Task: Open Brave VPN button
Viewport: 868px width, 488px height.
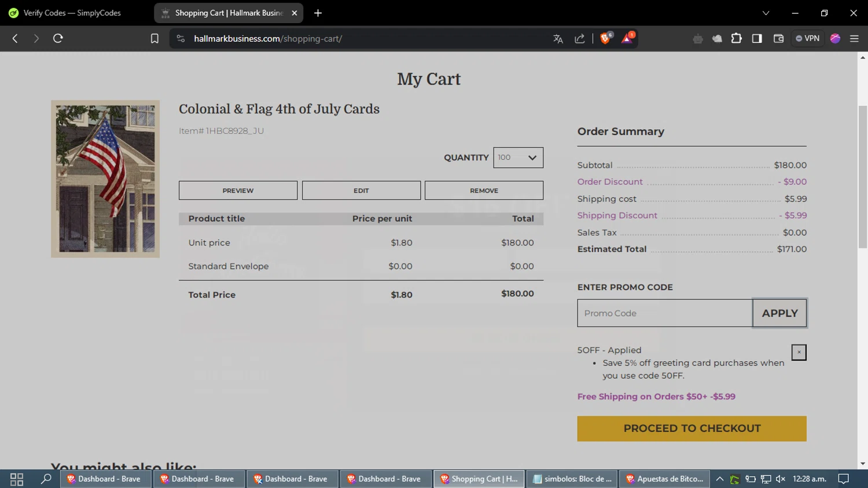Action: click(808, 39)
